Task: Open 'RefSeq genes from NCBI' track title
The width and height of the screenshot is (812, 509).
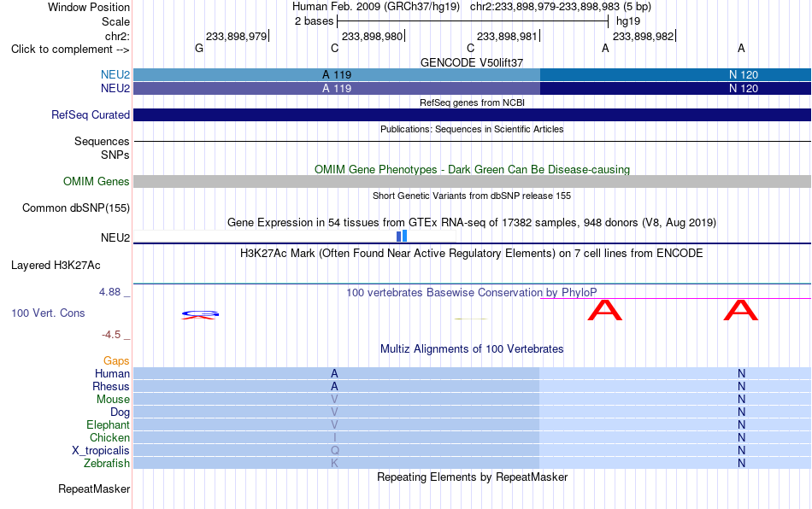Action: click(x=472, y=103)
